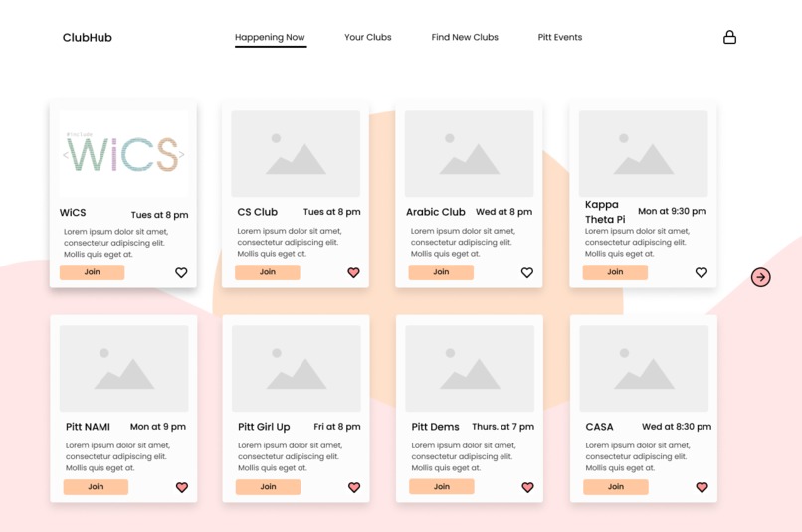The height and width of the screenshot is (532, 802).
Task: Open Find New Clubs tab
Action: (x=465, y=38)
